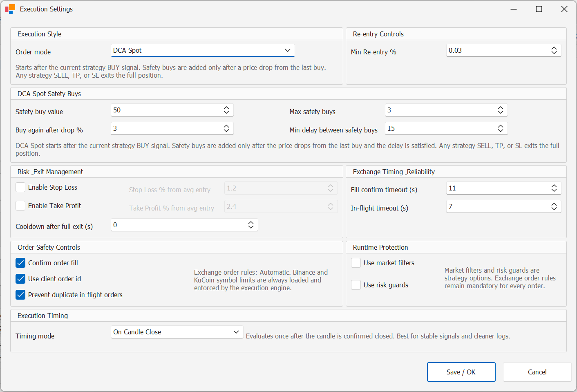Click the "Evaluates once after the candle" description
This screenshot has width=577, height=392.
378,336
